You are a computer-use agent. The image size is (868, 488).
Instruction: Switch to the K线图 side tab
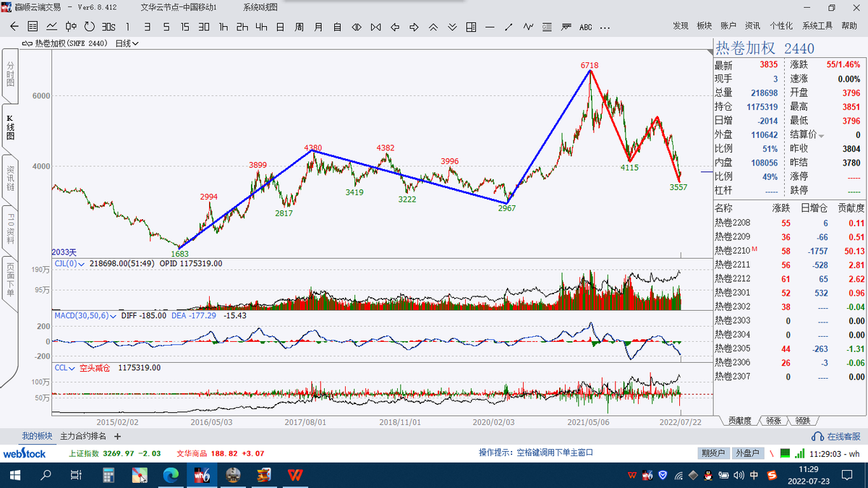pos(9,127)
